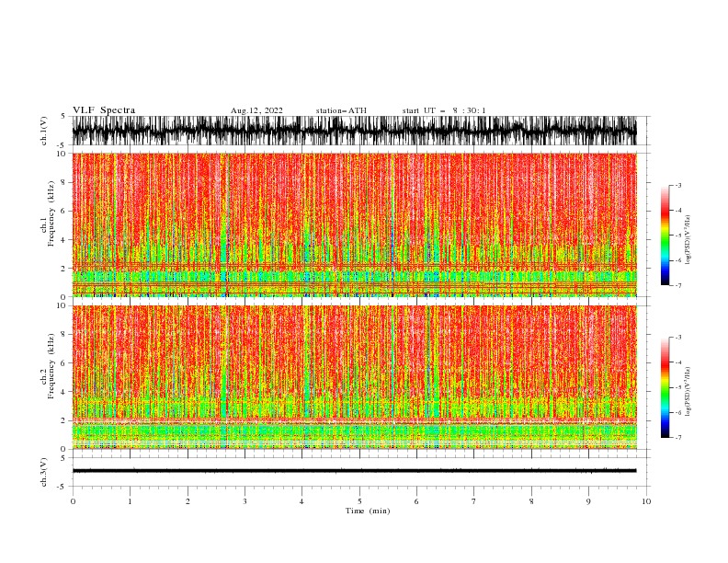Click the '6' tick on the time axis

click(x=416, y=501)
